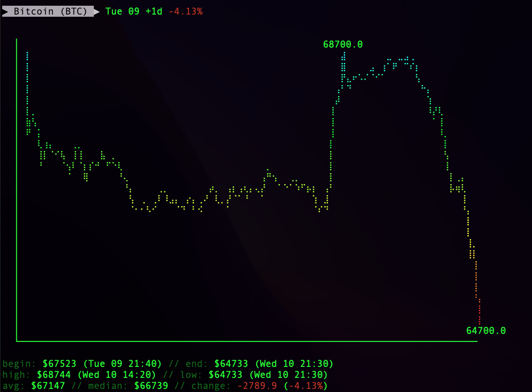Click the "begin:" stat label
This screenshot has height=392, width=532.
coord(19,364)
